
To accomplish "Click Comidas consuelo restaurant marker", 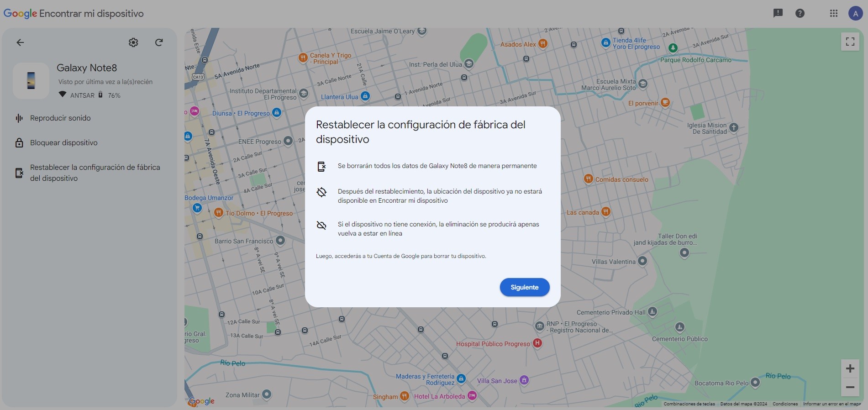I will coord(589,179).
